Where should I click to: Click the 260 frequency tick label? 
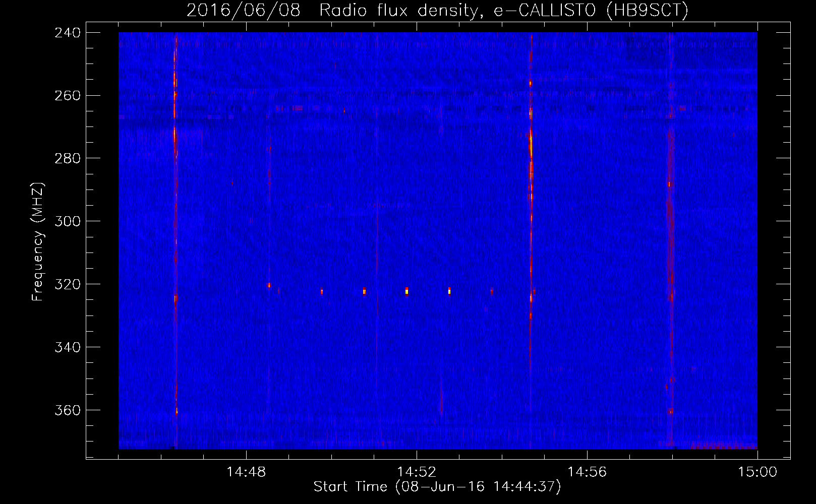tap(68, 96)
